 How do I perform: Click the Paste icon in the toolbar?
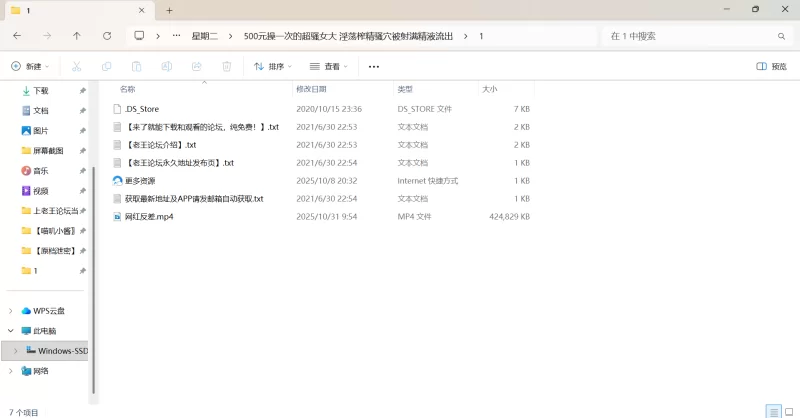click(136, 66)
